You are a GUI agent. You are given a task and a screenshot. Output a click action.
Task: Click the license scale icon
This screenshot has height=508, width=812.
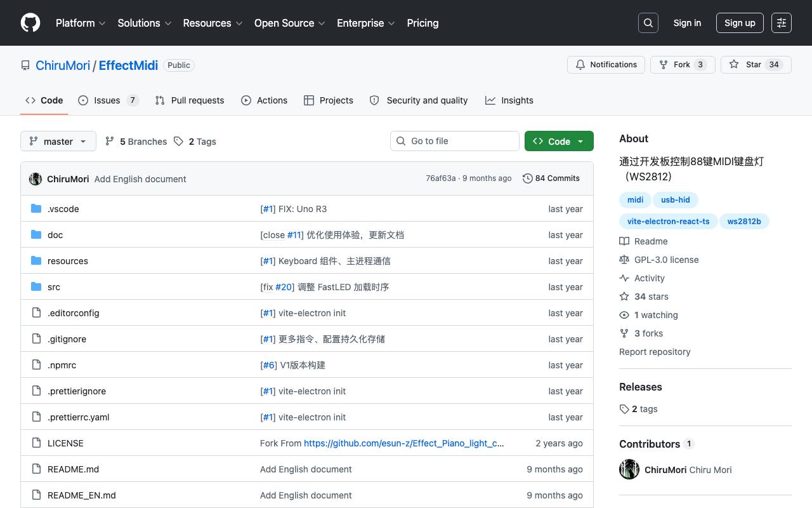pos(624,260)
